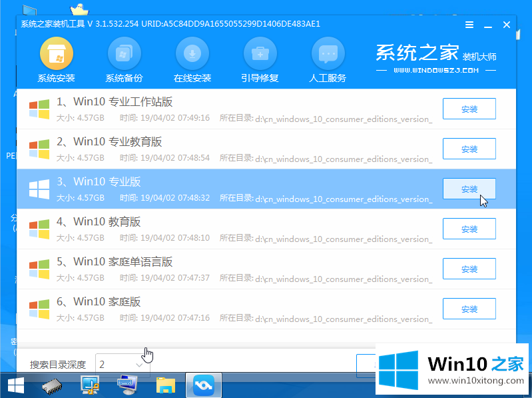Click time 19/04/02 07:48:54 text
The height and width of the screenshot is (398, 532).
click(x=175, y=158)
